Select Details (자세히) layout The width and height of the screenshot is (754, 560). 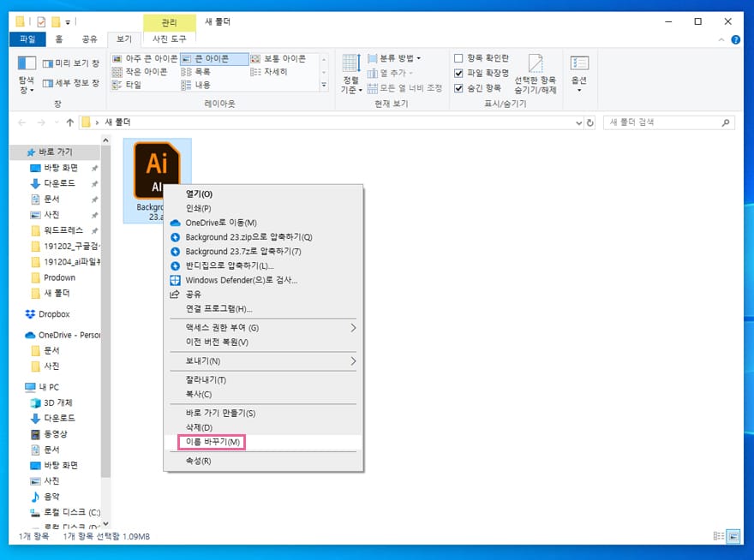(x=269, y=72)
